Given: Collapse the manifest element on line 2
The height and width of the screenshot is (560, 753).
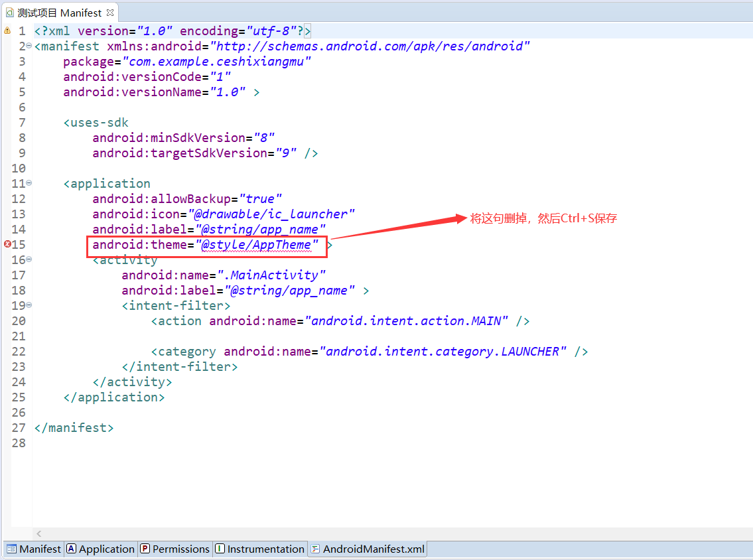Looking at the screenshot, I should click(28, 46).
